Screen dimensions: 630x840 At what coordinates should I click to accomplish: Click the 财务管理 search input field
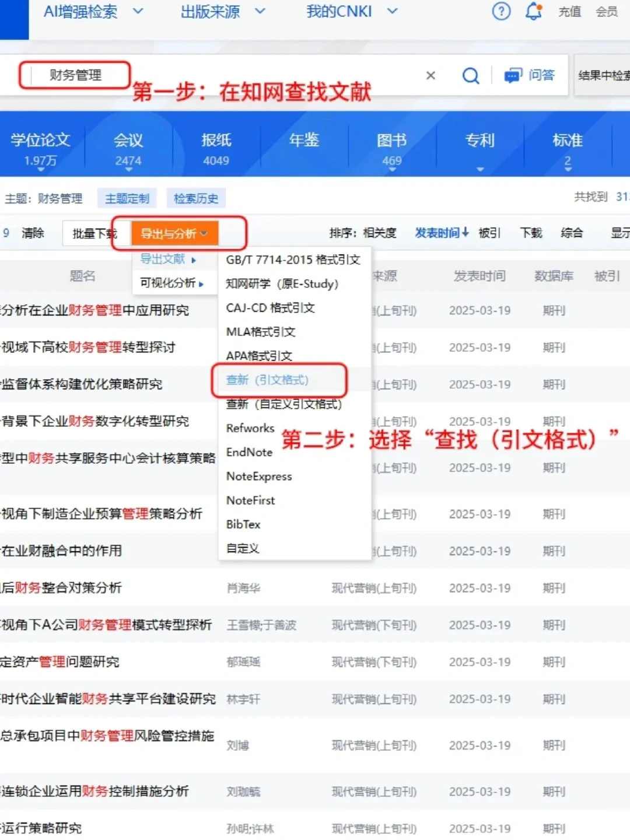pos(75,75)
